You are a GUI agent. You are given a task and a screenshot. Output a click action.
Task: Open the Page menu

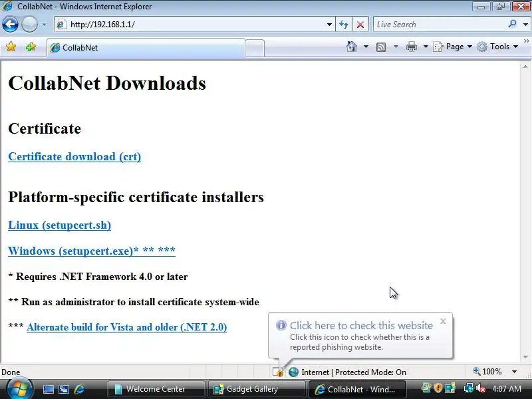pyautogui.click(x=452, y=47)
